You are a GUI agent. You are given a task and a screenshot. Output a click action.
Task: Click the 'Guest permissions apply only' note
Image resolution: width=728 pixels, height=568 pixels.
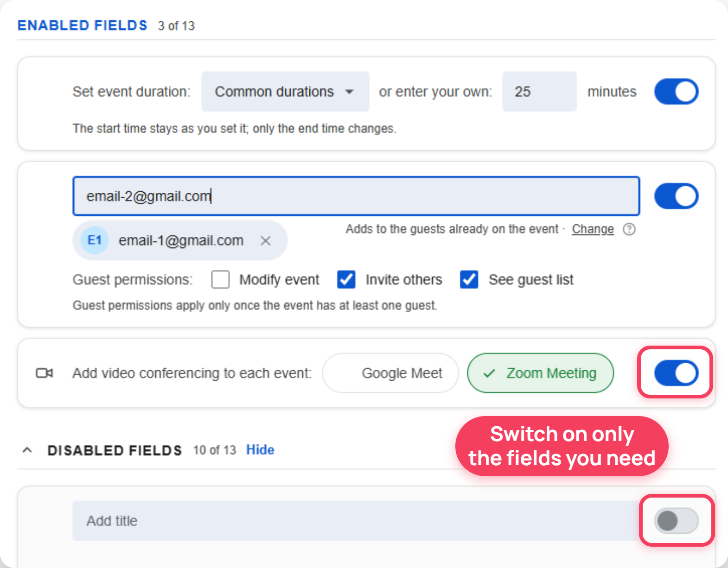click(x=255, y=305)
